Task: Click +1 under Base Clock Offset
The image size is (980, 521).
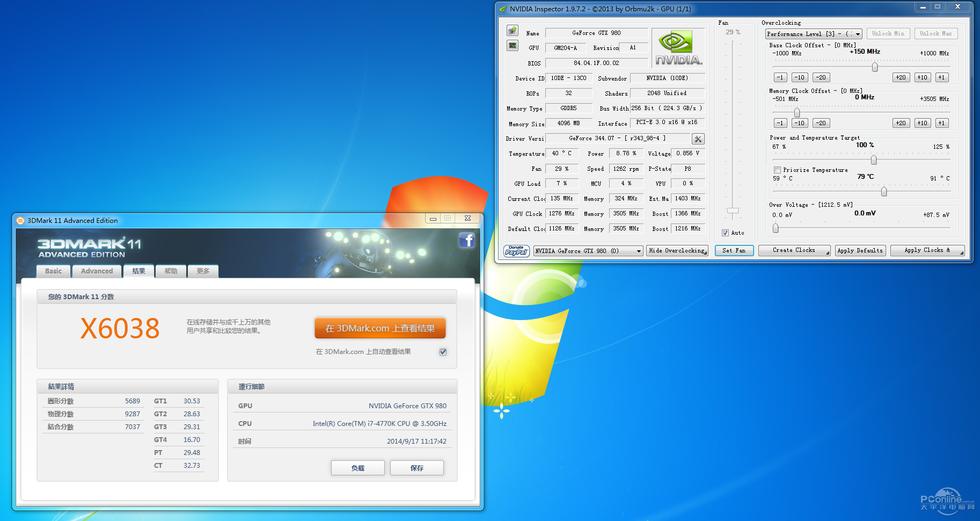Action: (942, 77)
